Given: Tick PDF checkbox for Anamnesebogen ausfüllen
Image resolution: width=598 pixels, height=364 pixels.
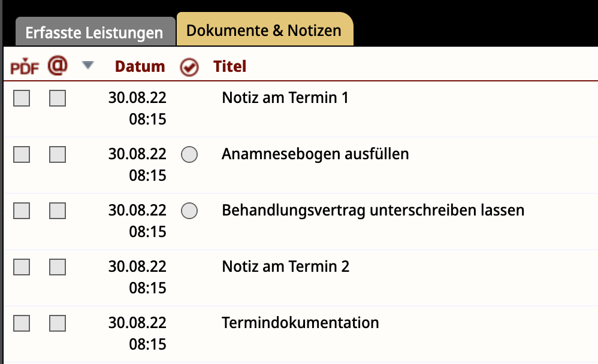Looking at the screenshot, I should 22,154.
